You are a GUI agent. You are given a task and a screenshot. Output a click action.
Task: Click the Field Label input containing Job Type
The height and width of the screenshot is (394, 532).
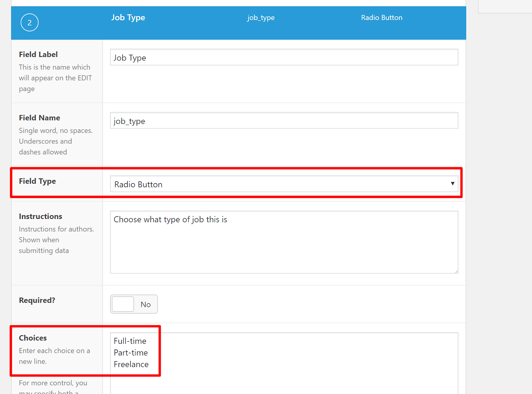(284, 57)
